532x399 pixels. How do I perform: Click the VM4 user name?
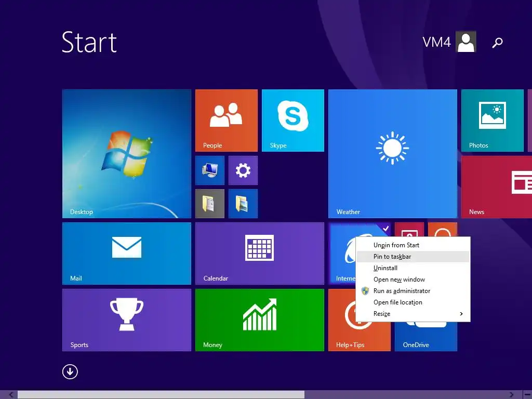(436, 42)
